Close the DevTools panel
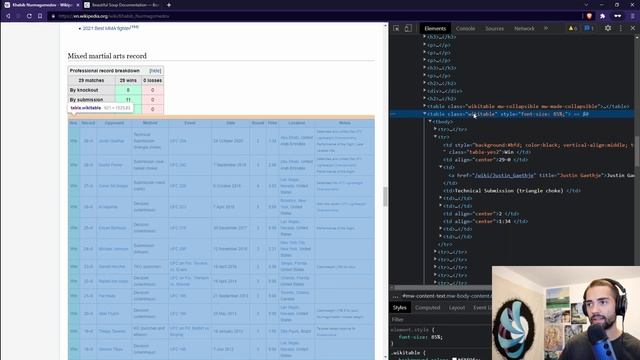This screenshot has width=640, height=360. pos(633,28)
